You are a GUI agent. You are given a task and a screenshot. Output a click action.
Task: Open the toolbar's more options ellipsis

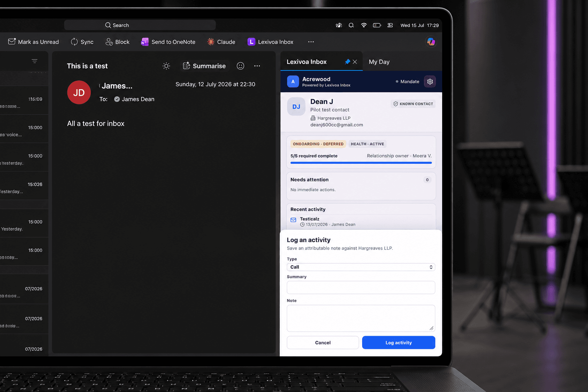pos(311,42)
